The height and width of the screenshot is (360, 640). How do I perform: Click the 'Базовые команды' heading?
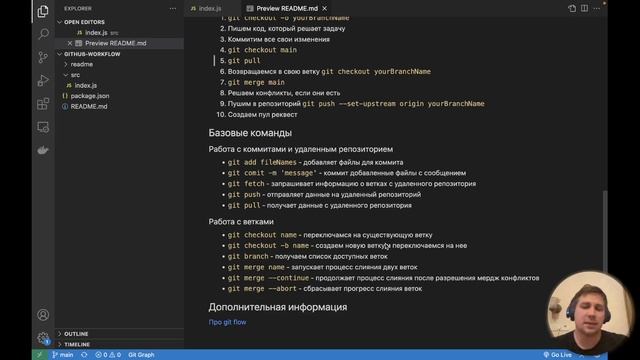pyautogui.click(x=250, y=133)
